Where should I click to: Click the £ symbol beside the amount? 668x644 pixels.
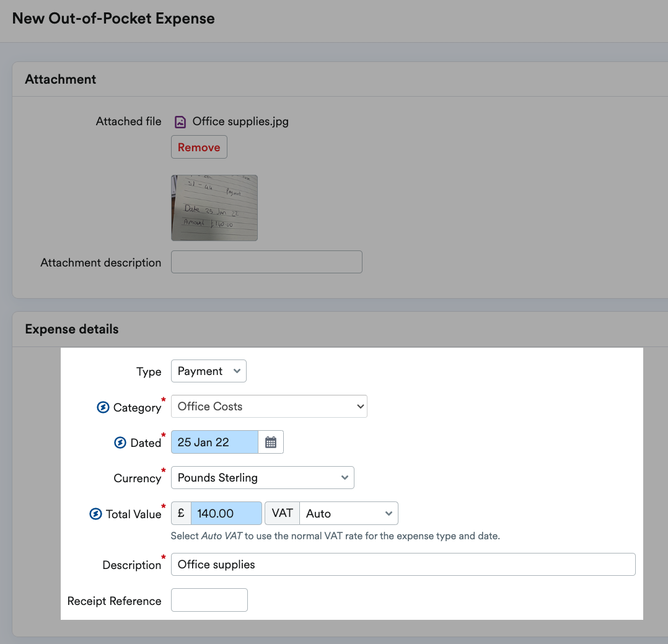pos(180,513)
